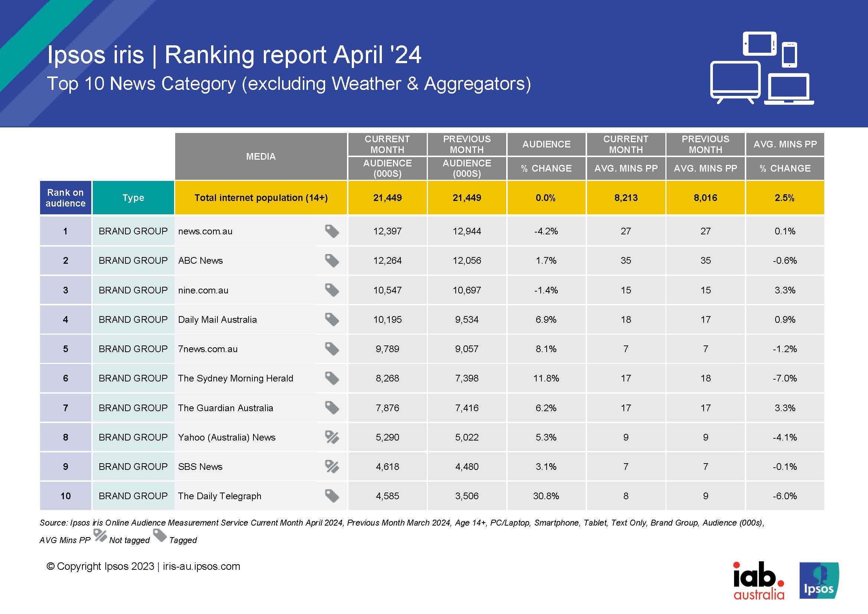The width and height of the screenshot is (868, 614).
Task: Click the tag icon next to ABC News
Action: 331,261
